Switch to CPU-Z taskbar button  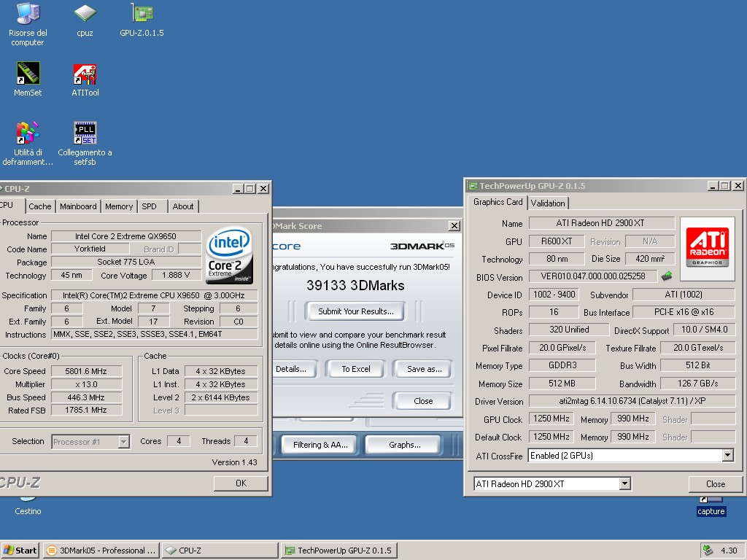click(x=220, y=551)
